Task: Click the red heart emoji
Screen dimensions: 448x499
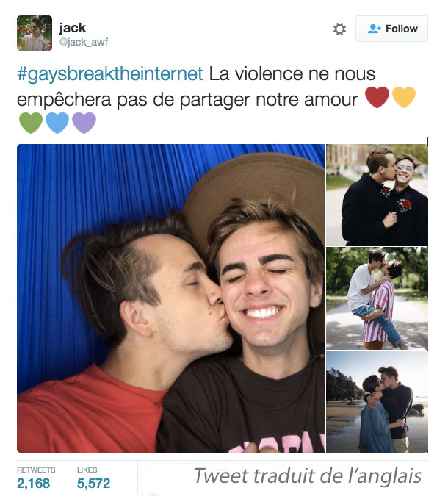Action: coord(377,97)
